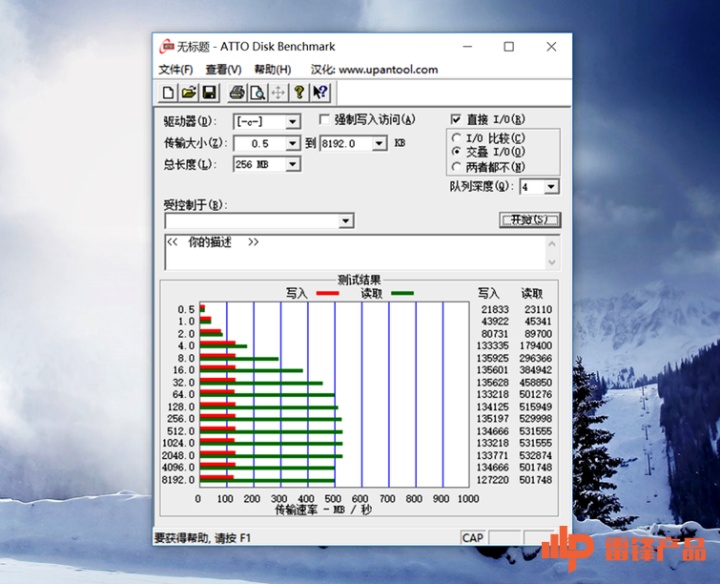
Task: Click inside the 你的描述 text box
Action: tap(355, 253)
